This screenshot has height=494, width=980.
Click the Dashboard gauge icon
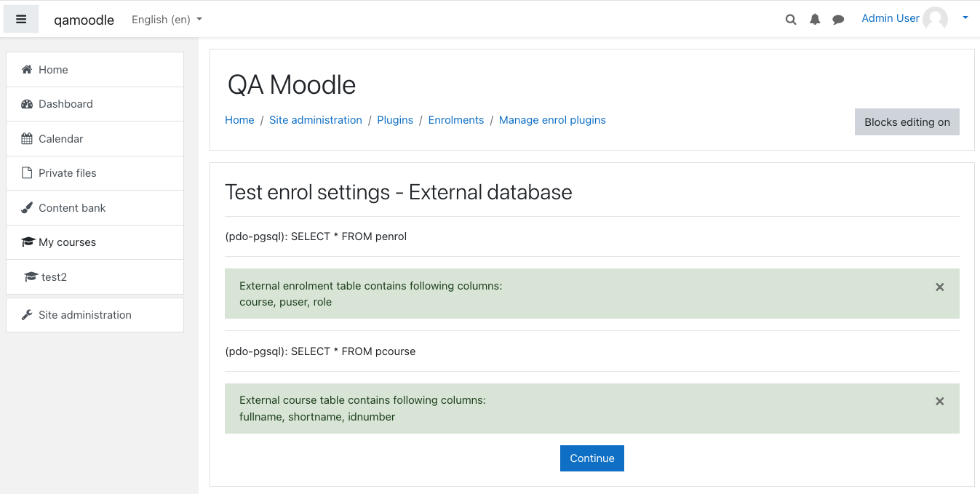coord(27,104)
